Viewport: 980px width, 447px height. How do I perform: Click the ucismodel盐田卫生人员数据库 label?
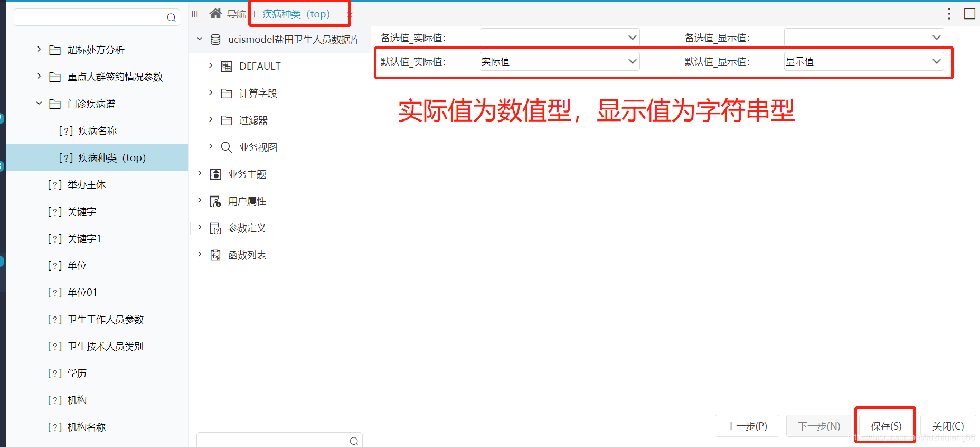pos(294,40)
